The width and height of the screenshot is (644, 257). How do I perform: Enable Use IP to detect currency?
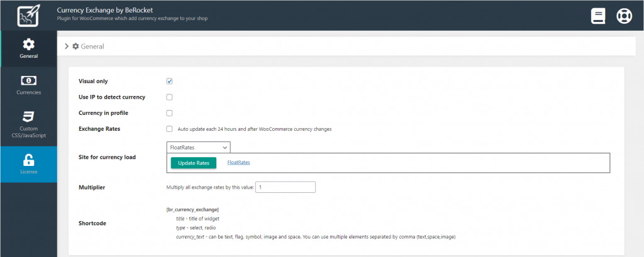[169, 97]
